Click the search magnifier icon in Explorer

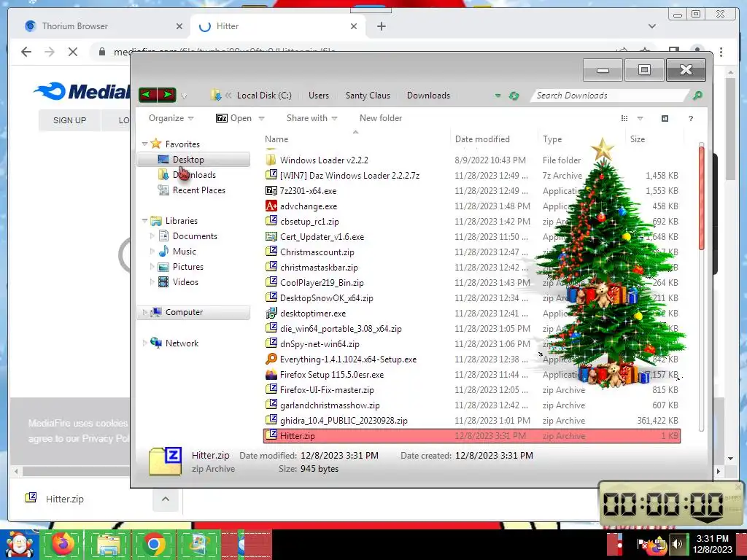coord(697,96)
